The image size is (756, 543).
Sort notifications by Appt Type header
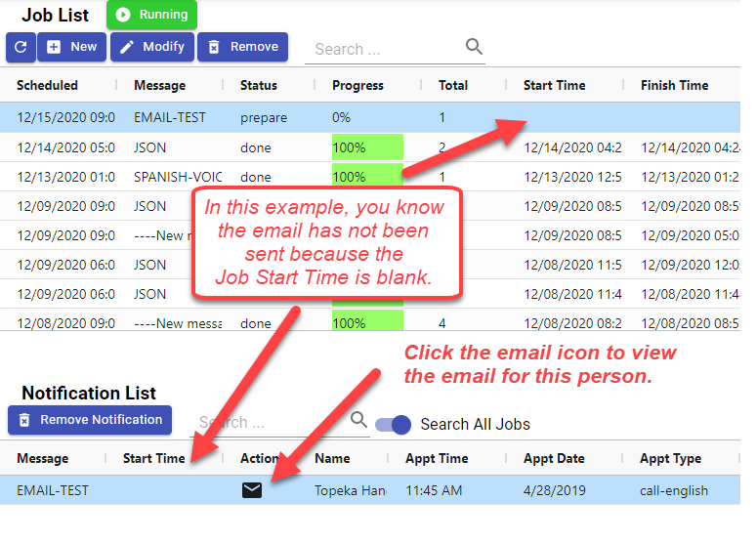670,458
